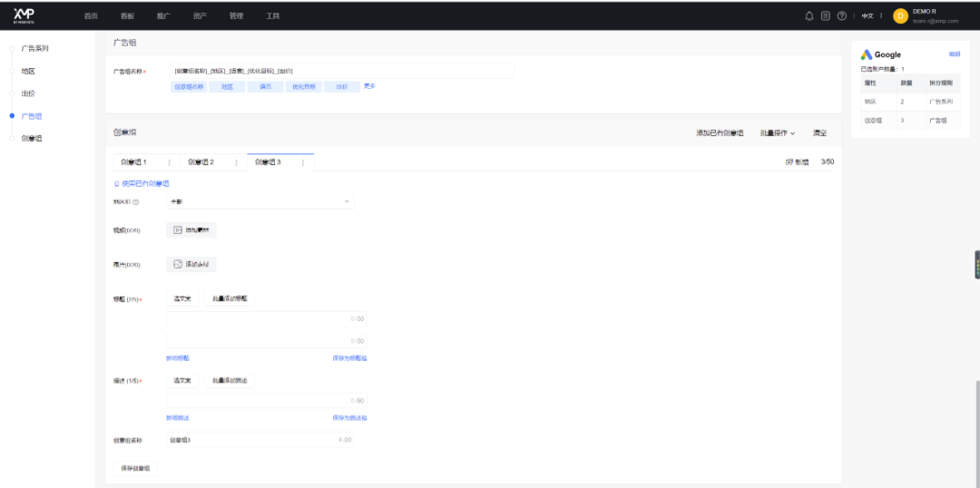
Task: Click the page vertical scrollbar thumb
Action: (x=977, y=433)
